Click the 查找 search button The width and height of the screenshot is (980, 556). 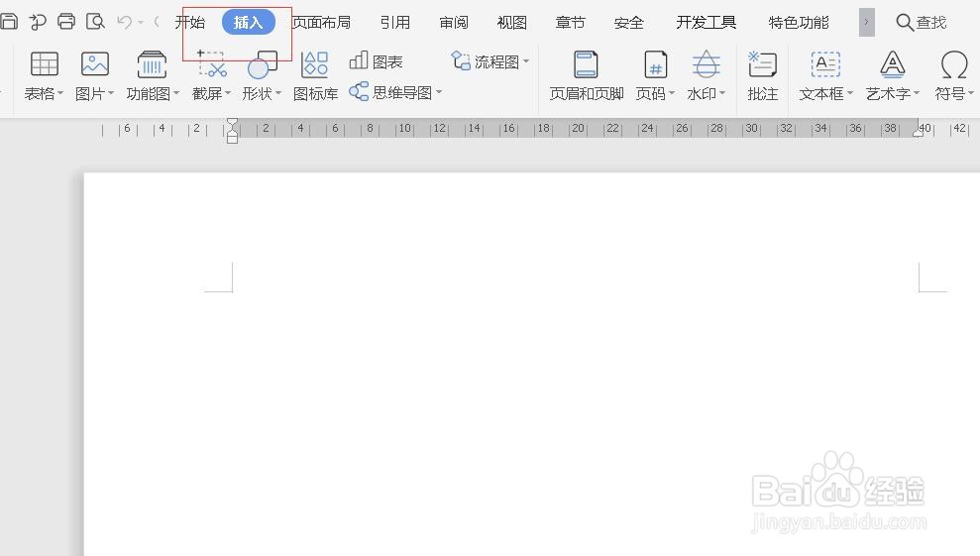(922, 23)
